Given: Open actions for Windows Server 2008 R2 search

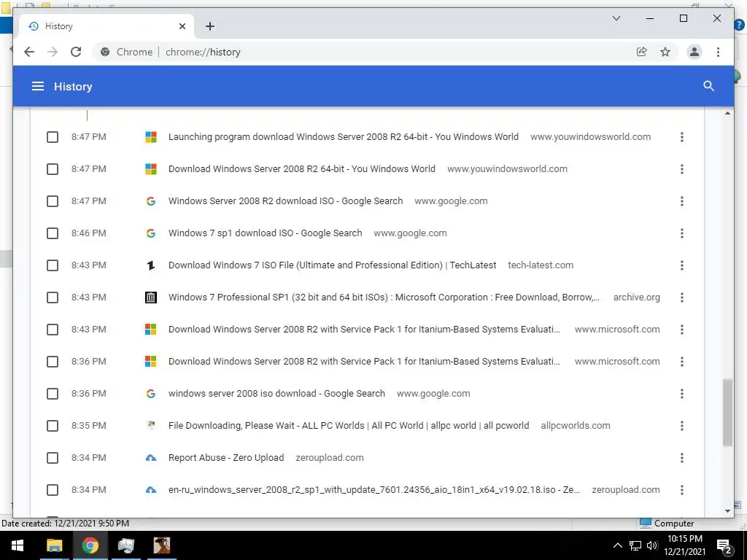Looking at the screenshot, I should 682,201.
